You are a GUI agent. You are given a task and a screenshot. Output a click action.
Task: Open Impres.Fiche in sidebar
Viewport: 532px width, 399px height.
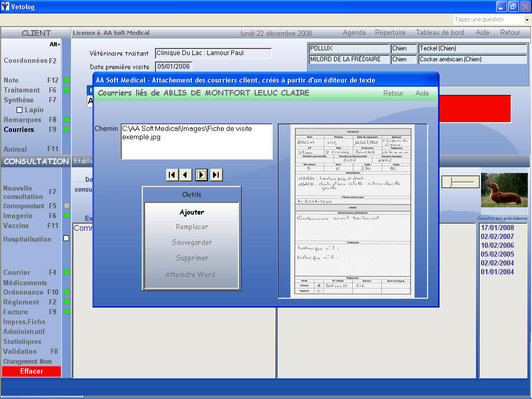(24, 322)
